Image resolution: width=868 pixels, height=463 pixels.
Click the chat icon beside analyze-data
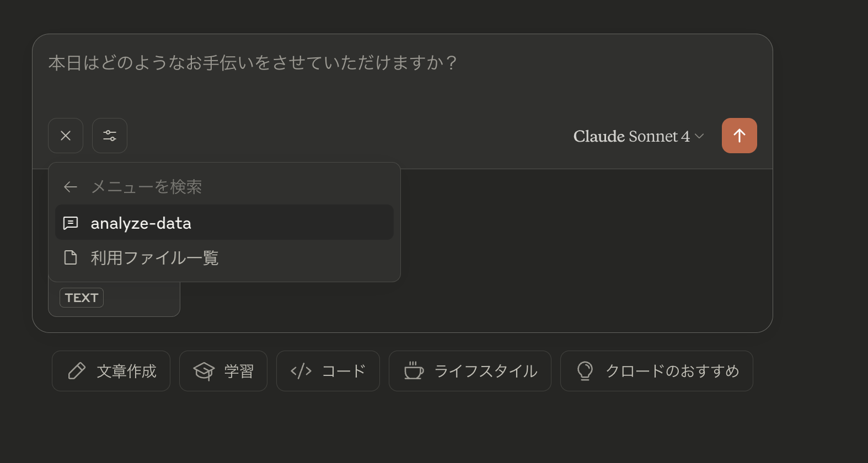coord(71,223)
